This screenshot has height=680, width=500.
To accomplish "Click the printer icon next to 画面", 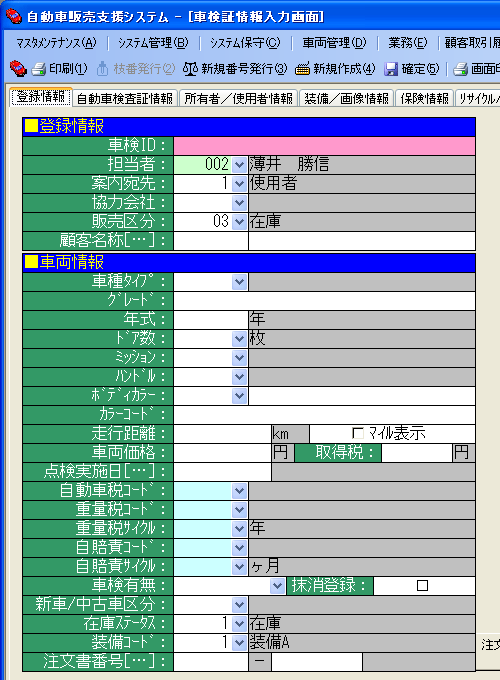I will point(461,69).
